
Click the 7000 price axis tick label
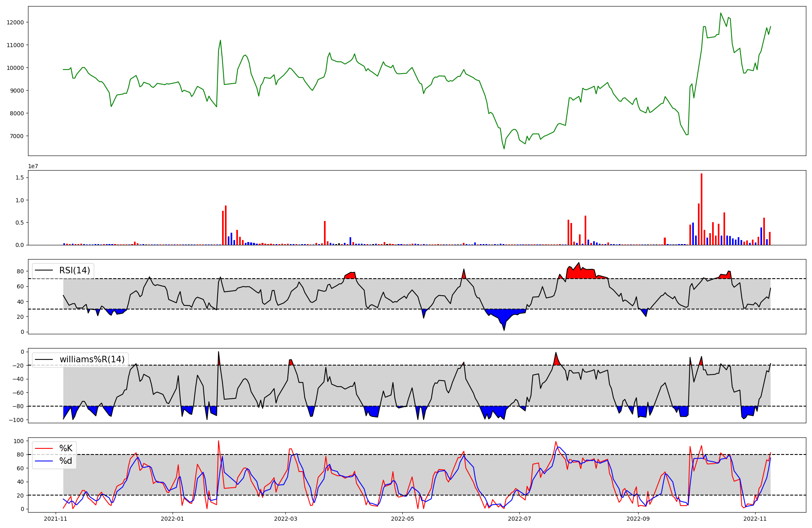click(x=17, y=136)
